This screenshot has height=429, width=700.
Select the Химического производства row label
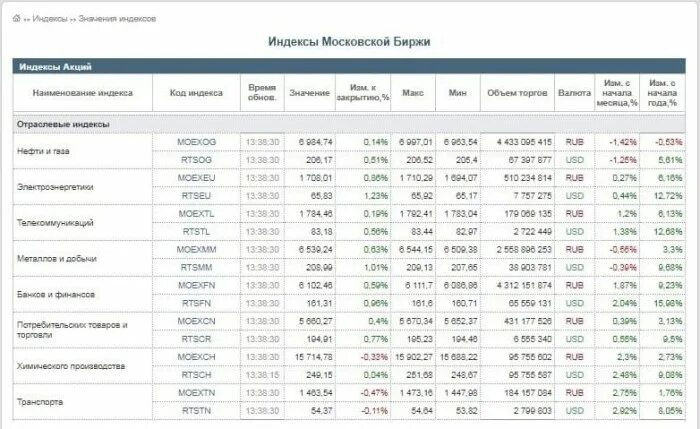(x=71, y=366)
